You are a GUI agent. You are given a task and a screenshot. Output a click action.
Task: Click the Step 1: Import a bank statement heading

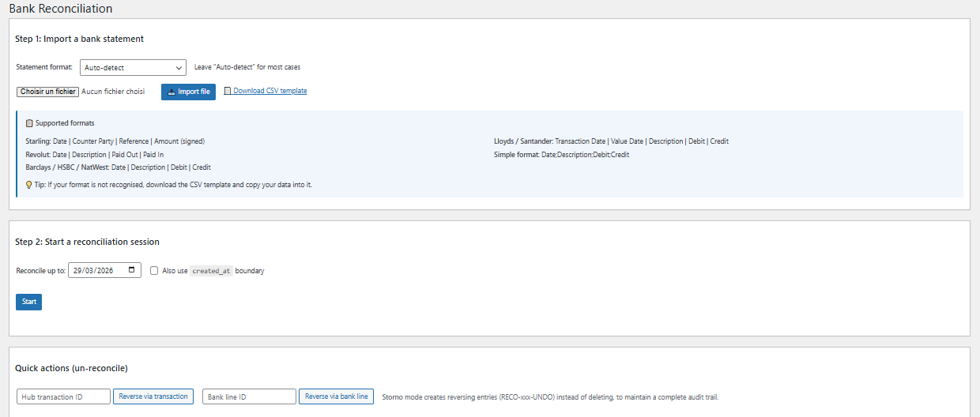tap(79, 39)
